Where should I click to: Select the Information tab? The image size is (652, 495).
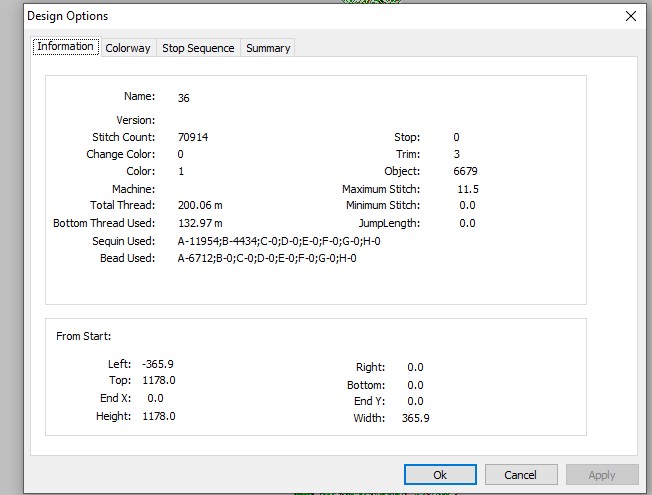[66, 46]
